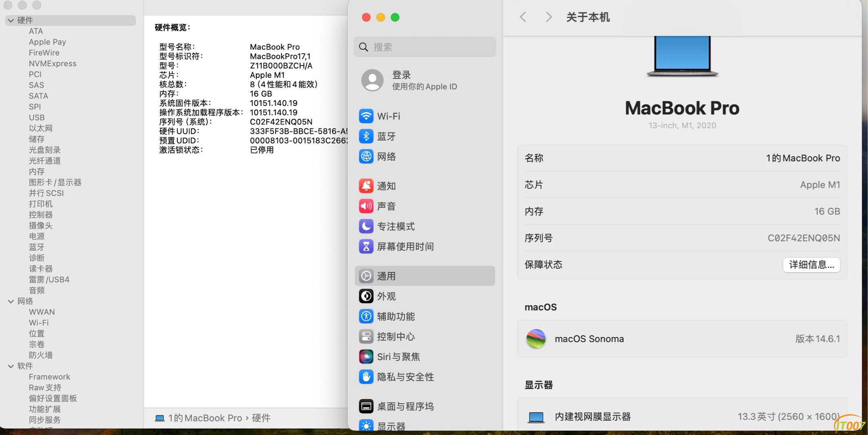The image size is (868, 435).
Task: Click the Notifications (通知) bell icon
Action: click(366, 186)
